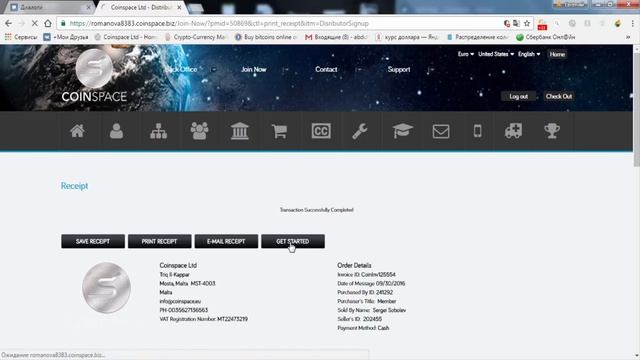640x360 pixels.
Task: Open the Chrome menu three-dots icon
Action: (x=633, y=23)
